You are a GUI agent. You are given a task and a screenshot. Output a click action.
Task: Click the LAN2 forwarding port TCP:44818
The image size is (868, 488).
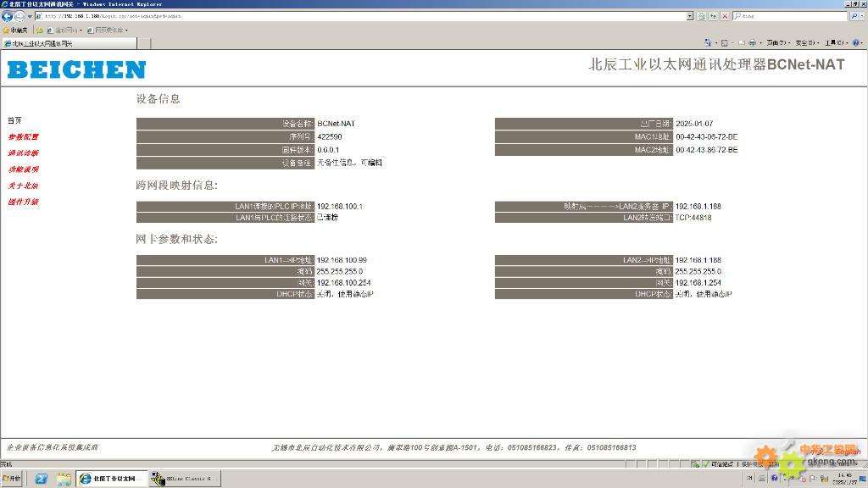coord(693,218)
